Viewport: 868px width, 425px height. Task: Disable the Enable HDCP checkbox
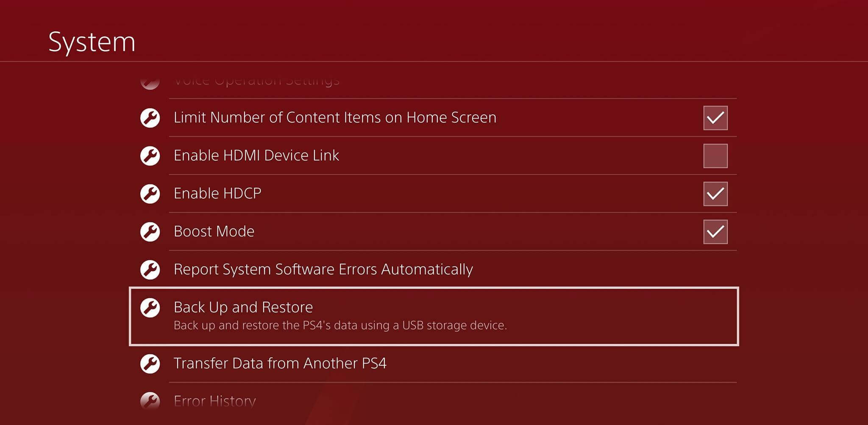715,194
